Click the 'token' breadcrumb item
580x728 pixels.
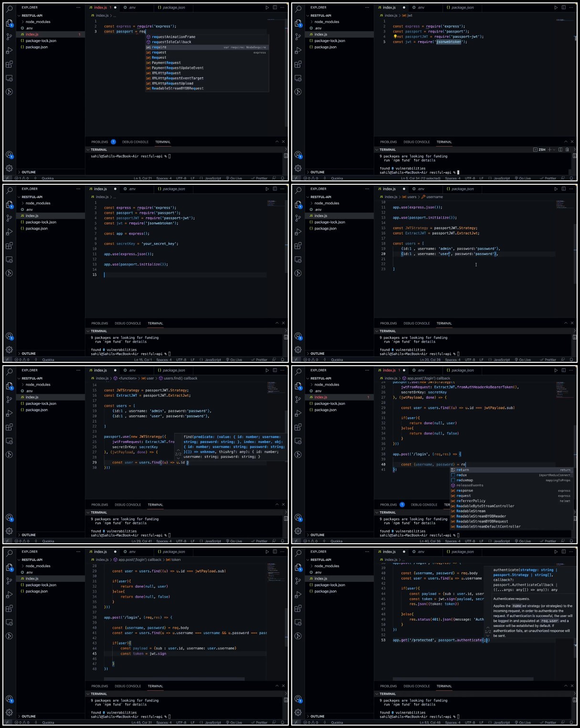pos(174,559)
